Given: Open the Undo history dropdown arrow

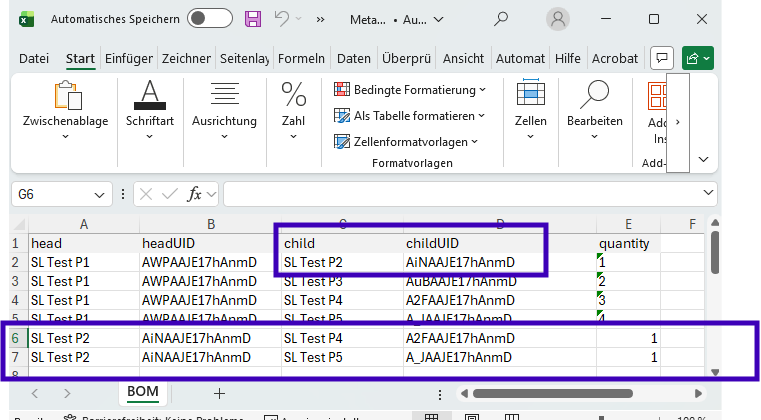Looking at the screenshot, I should pyautogui.click(x=298, y=19).
